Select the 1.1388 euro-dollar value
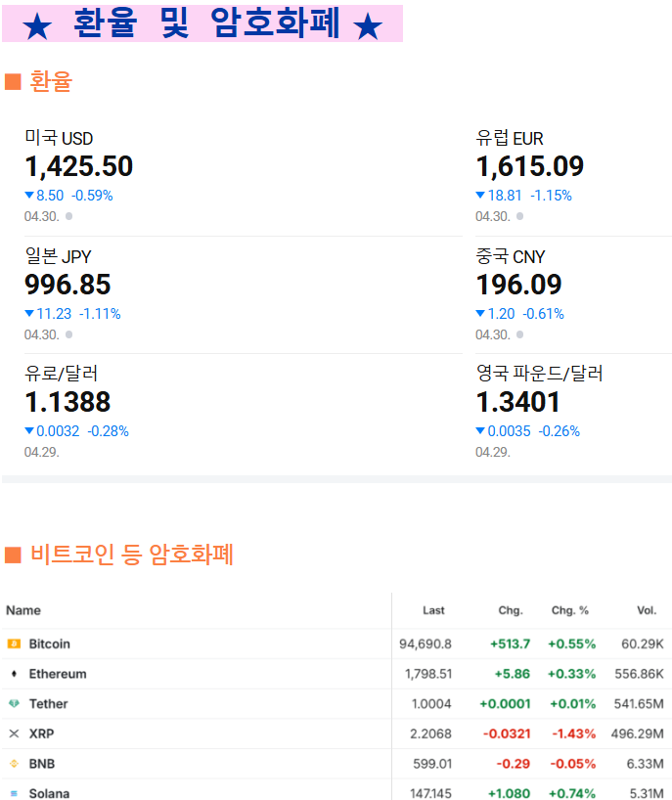Viewport: 672px width, 800px height. pos(67,402)
